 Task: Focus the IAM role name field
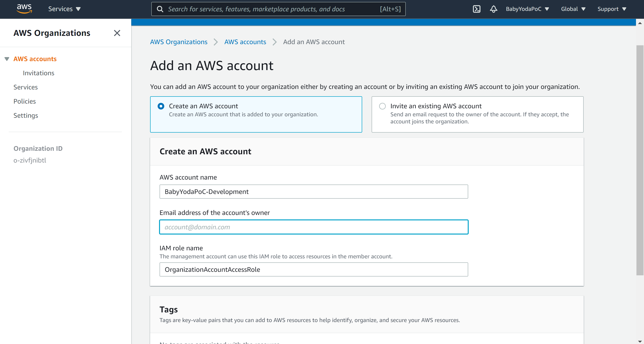(313, 269)
